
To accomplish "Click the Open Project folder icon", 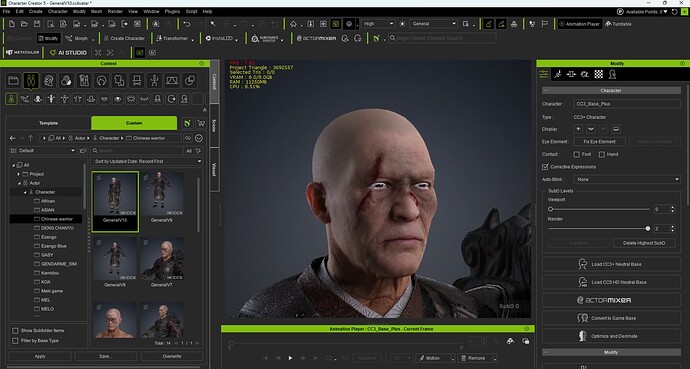I will click(x=24, y=24).
